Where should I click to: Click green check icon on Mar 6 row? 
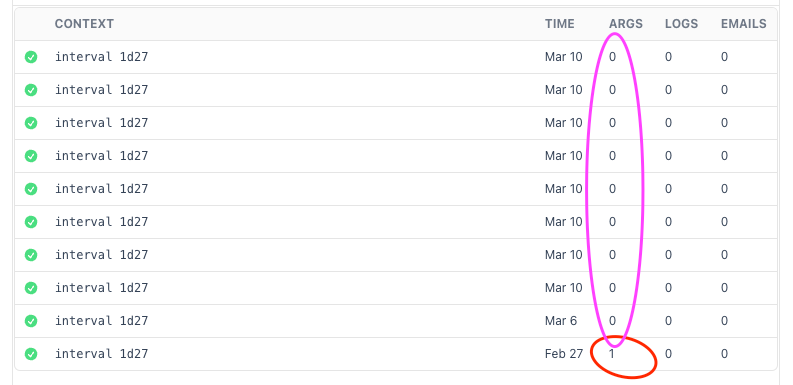point(31,321)
